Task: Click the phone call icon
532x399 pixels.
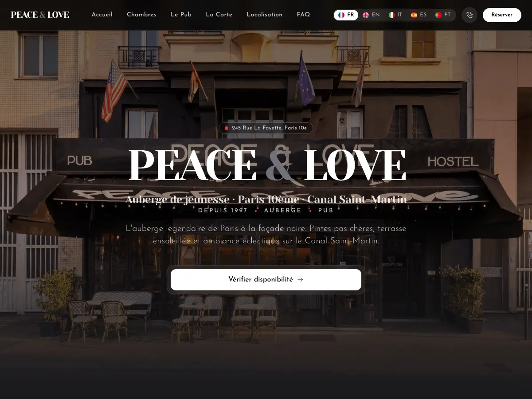Action: [x=469, y=15]
